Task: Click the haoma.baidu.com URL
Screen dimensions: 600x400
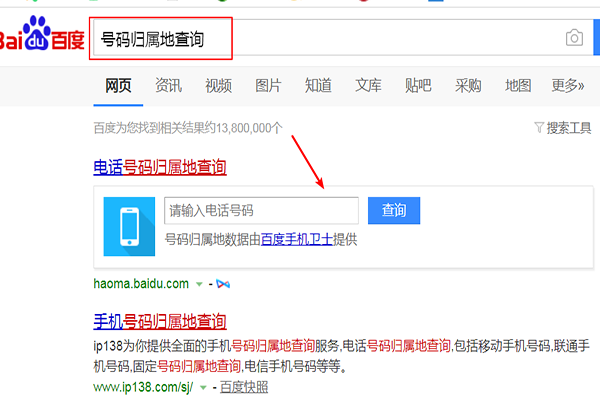Action: (141, 284)
